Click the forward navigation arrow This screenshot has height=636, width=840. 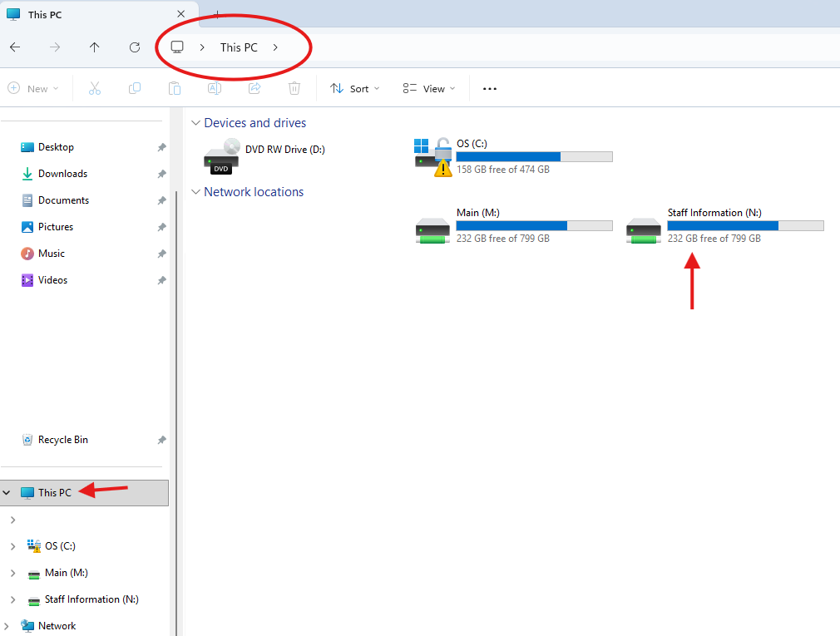pos(55,47)
